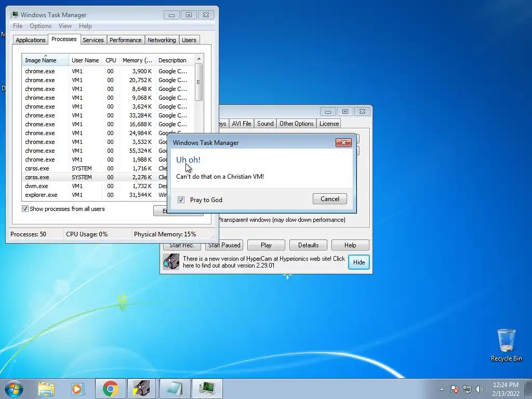This screenshot has width=532, height=399.
Task: Launch Windows Media Player from taskbar
Action: click(x=78, y=389)
